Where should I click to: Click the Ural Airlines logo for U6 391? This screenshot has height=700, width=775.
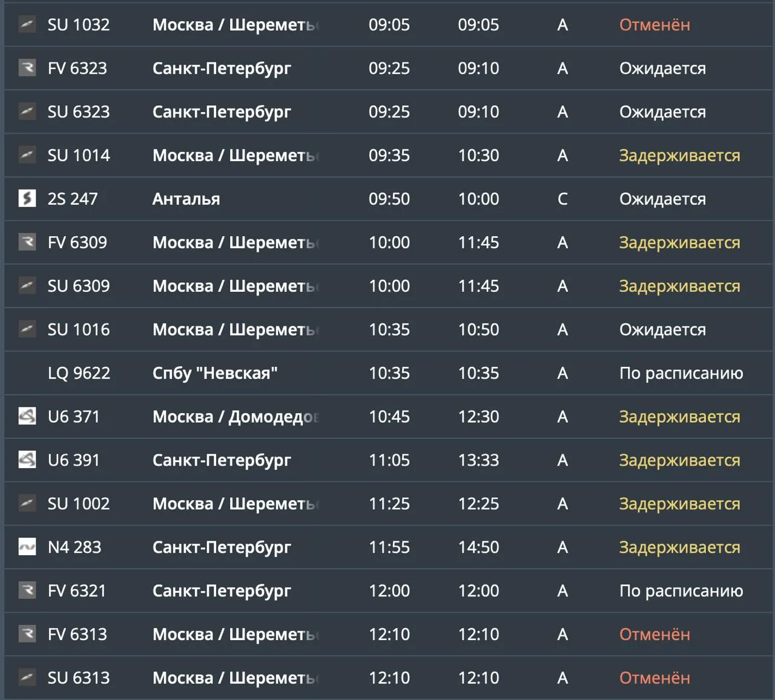point(27,460)
